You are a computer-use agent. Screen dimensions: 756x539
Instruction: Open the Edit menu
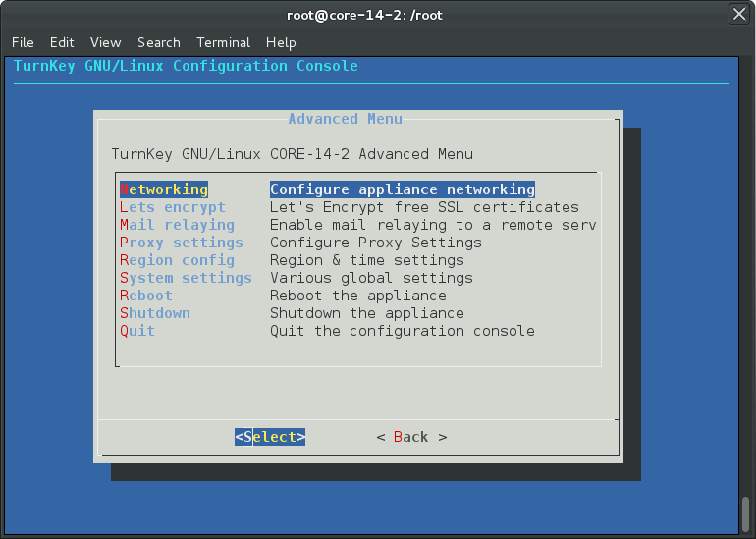pos(62,42)
